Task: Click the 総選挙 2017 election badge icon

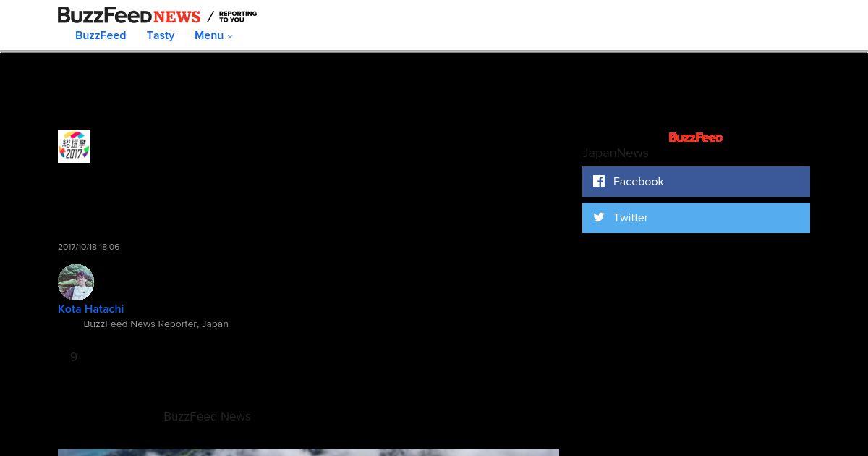Action: (x=74, y=146)
